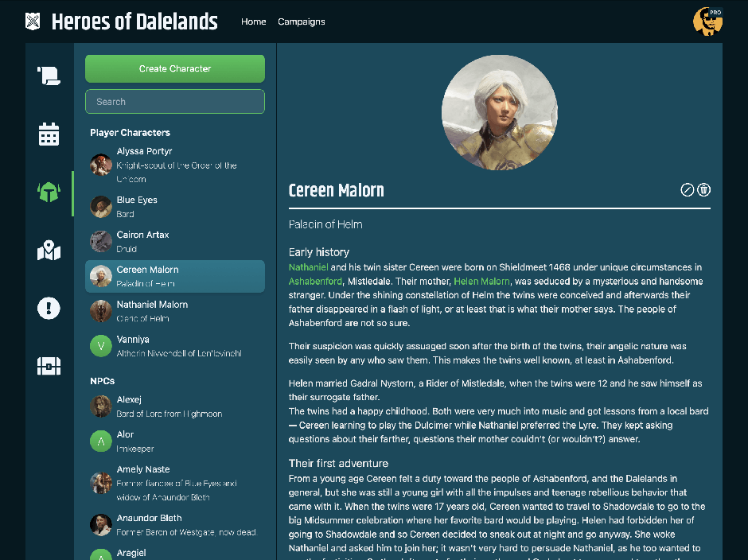The width and height of the screenshot is (748, 560).
Task: Click the Their first adventure heading
Action: [338, 463]
